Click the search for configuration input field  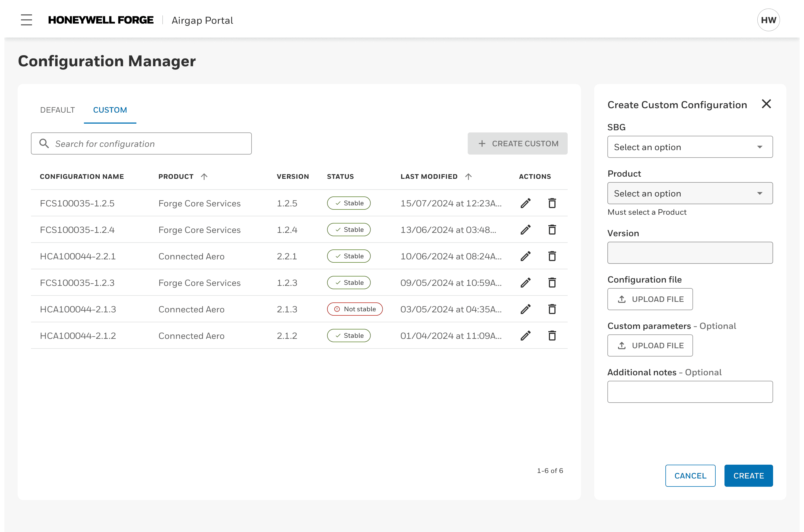click(x=141, y=144)
